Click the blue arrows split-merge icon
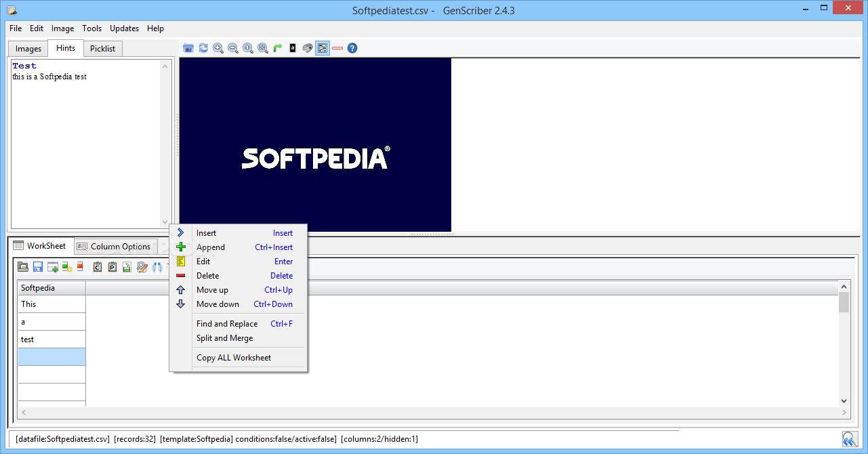Screen dimensions: 868x454 pyautogui.click(x=157, y=267)
